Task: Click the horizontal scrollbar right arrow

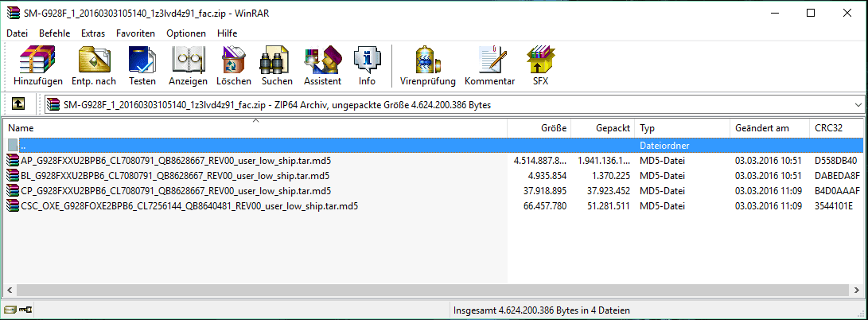Action: pyautogui.click(x=858, y=290)
